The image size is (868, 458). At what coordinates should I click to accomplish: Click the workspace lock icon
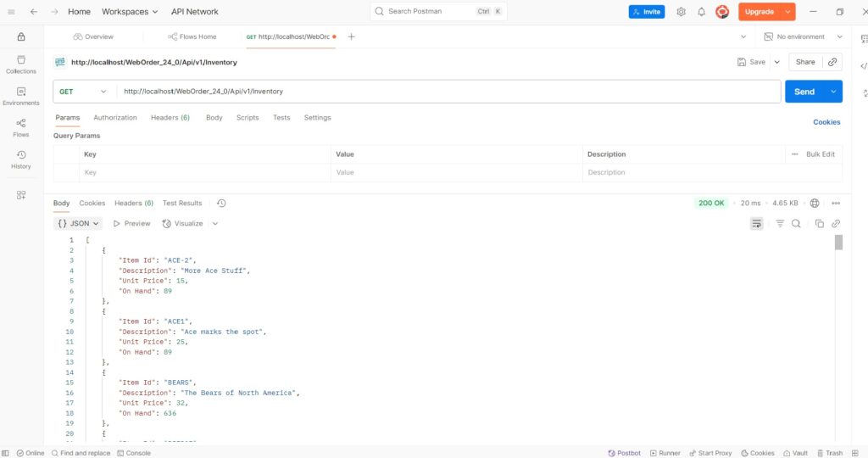point(21,36)
